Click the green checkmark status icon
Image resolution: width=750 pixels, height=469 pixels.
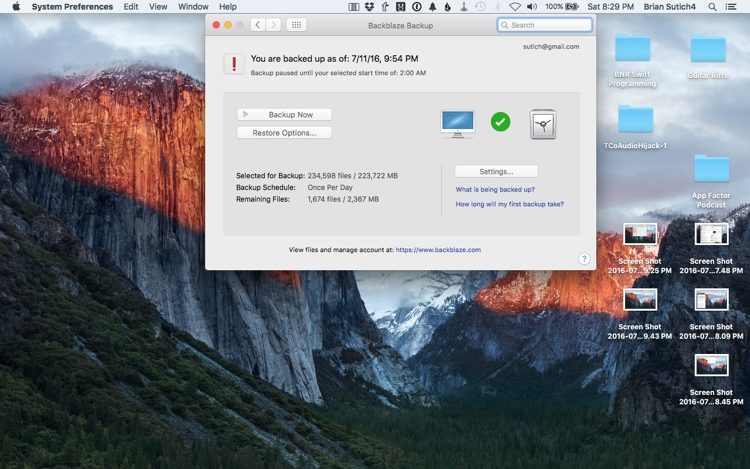(500, 122)
